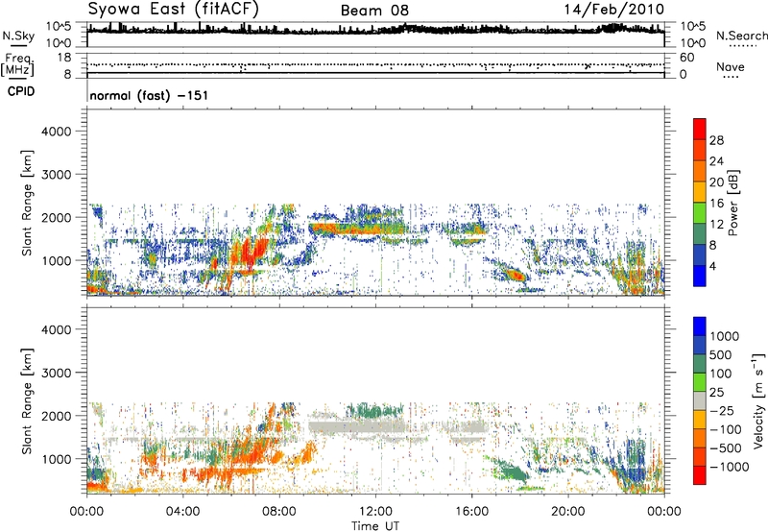Screen dimensions: 768x532
Task: Click the 'Syowa East (fitACF)' title
Action: coord(173,9)
